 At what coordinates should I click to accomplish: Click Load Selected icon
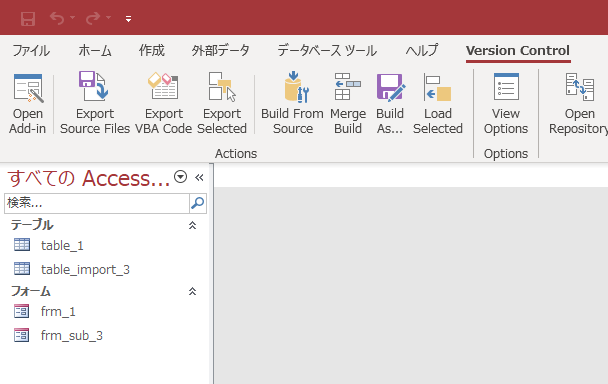click(437, 87)
